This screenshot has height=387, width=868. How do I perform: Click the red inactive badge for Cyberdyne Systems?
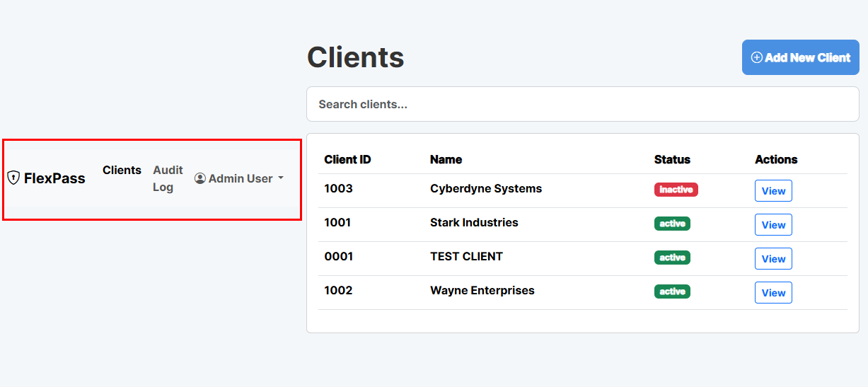(x=676, y=190)
